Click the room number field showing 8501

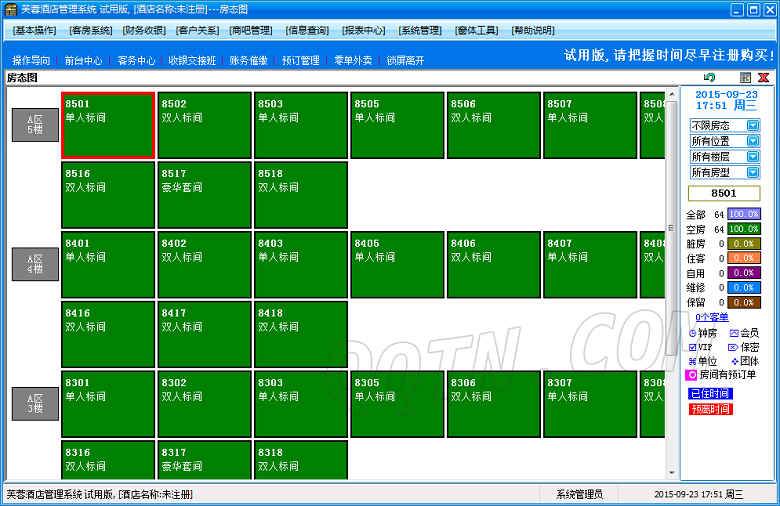click(x=724, y=193)
